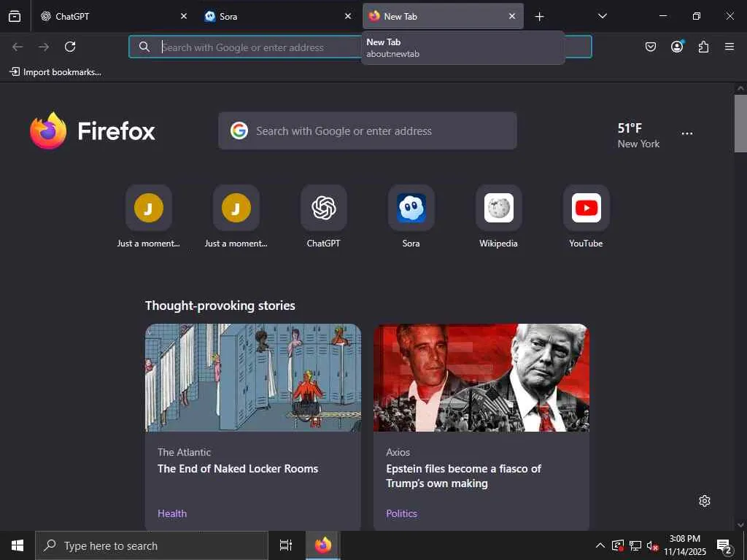Image resolution: width=747 pixels, height=560 pixels.
Task: Switch to the ChatGPT tab
Action: tap(115, 16)
